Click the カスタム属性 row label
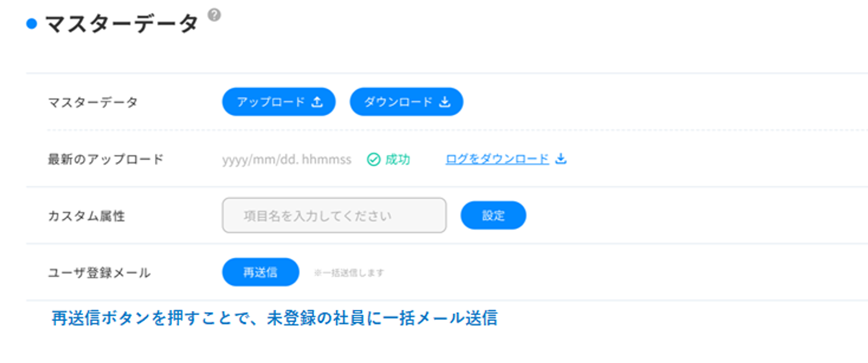The height and width of the screenshot is (363, 868). coord(86,216)
